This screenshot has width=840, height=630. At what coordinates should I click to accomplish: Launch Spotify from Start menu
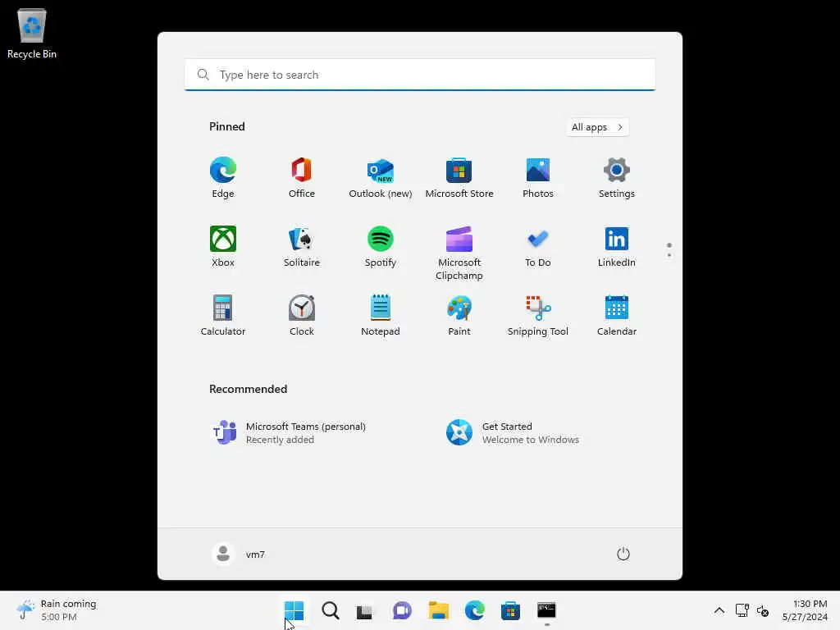pos(381,246)
